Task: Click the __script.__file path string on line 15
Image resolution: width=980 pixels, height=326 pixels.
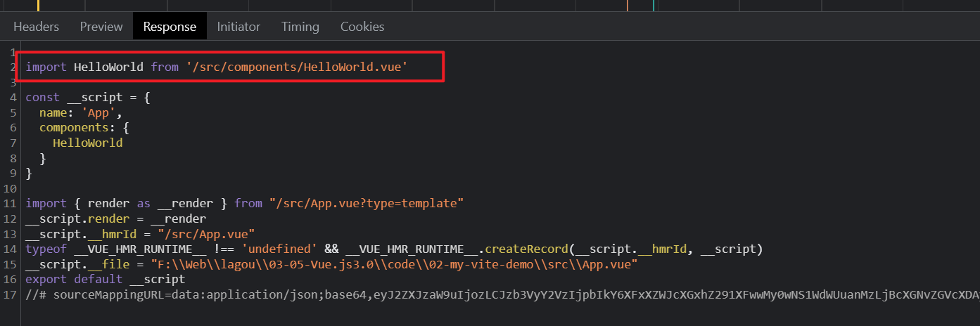Action: pyautogui.click(x=395, y=264)
